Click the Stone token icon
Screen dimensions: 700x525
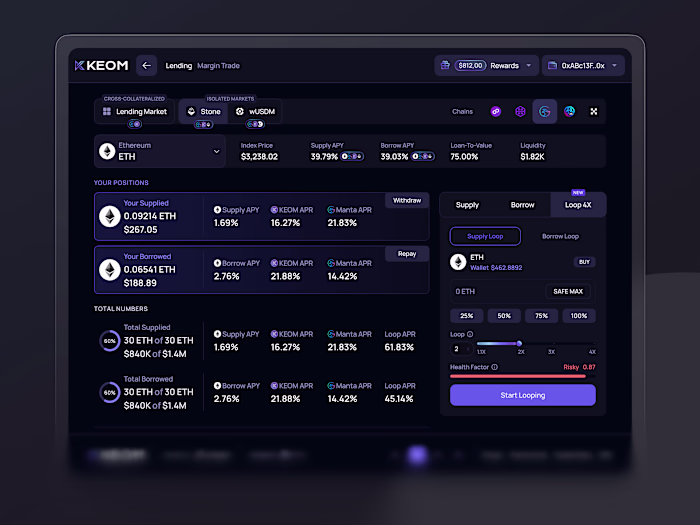point(192,111)
